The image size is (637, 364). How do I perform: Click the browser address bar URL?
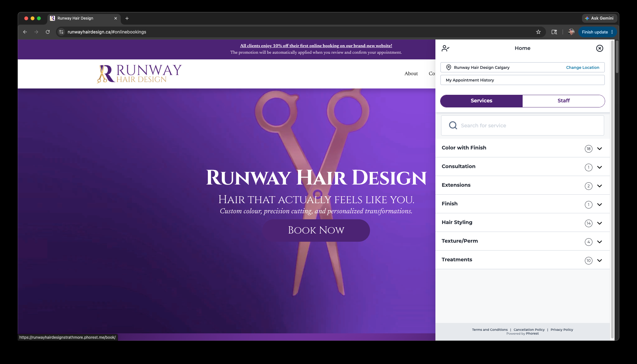(107, 32)
